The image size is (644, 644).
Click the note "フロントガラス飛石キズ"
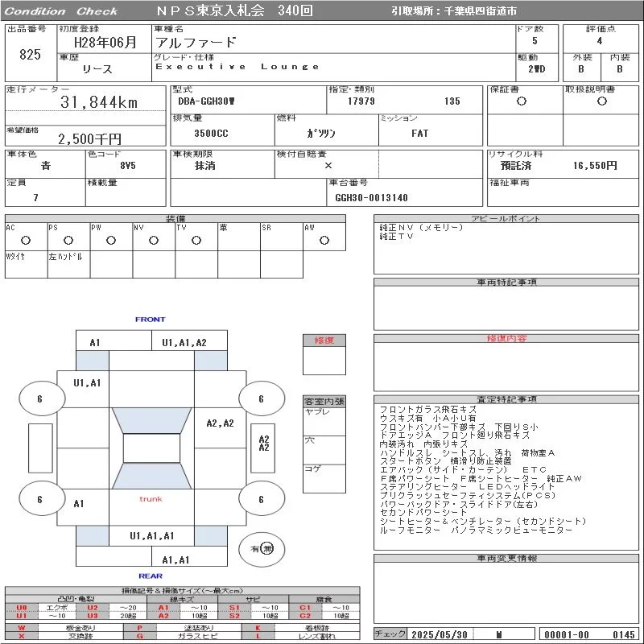[x=427, y=410]
